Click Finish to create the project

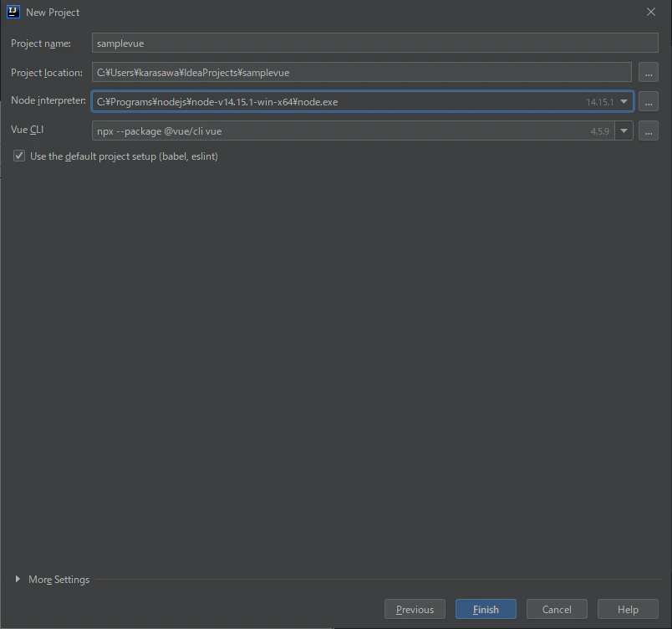click(x=486, y=609)
